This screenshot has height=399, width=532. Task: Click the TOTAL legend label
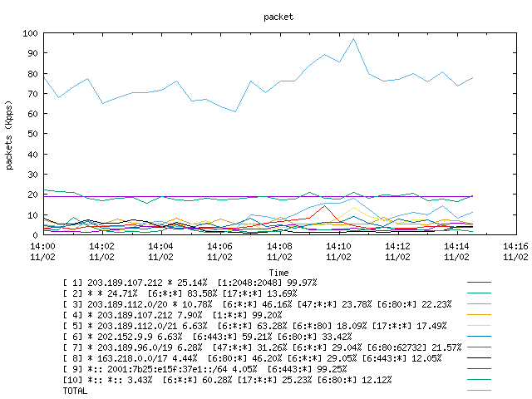point(75,392)
